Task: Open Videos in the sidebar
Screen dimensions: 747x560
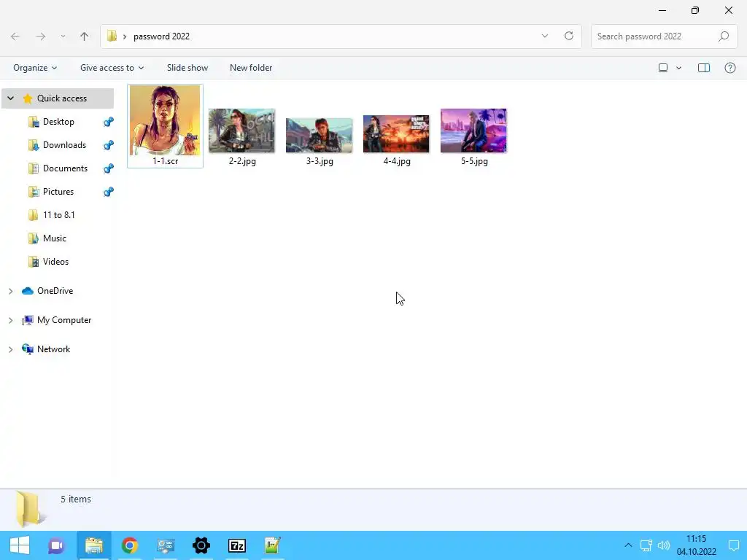Action: tap(55, 262)
